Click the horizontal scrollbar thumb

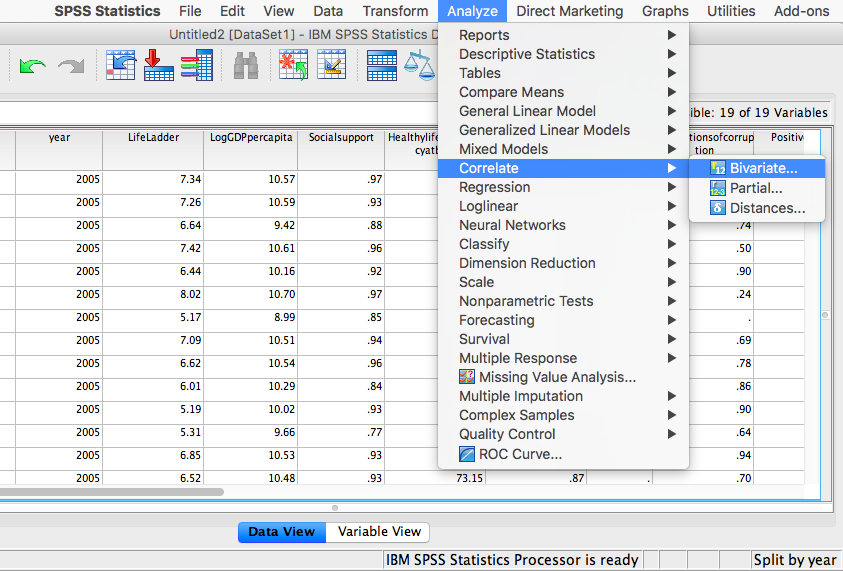[x=111, y=491]
